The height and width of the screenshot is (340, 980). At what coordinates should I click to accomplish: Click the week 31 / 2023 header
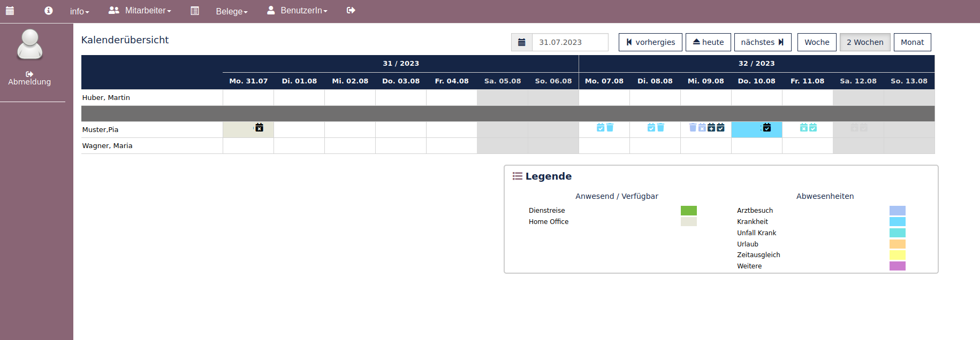(x=401, y=63)
